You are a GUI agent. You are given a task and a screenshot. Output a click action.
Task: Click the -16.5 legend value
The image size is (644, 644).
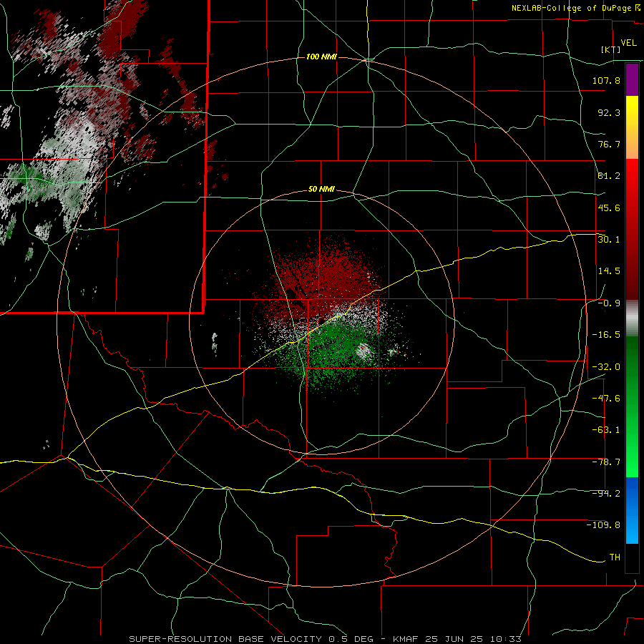(606, 335)
